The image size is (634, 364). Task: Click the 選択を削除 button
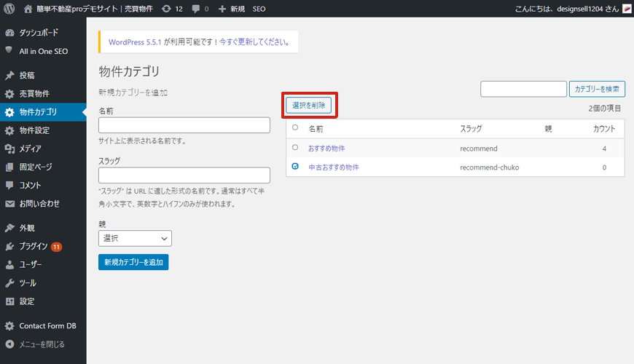309,106
